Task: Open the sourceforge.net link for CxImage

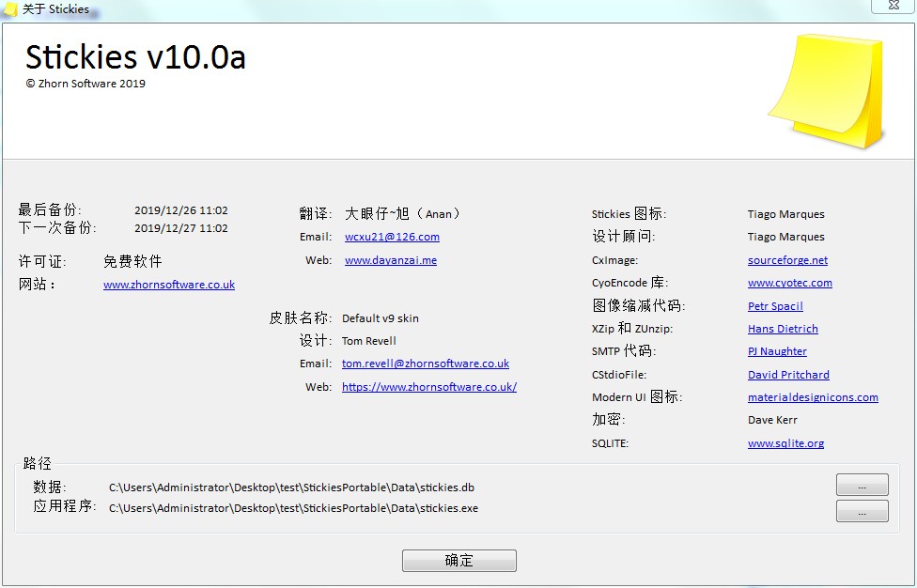Action: click(787, 260)
